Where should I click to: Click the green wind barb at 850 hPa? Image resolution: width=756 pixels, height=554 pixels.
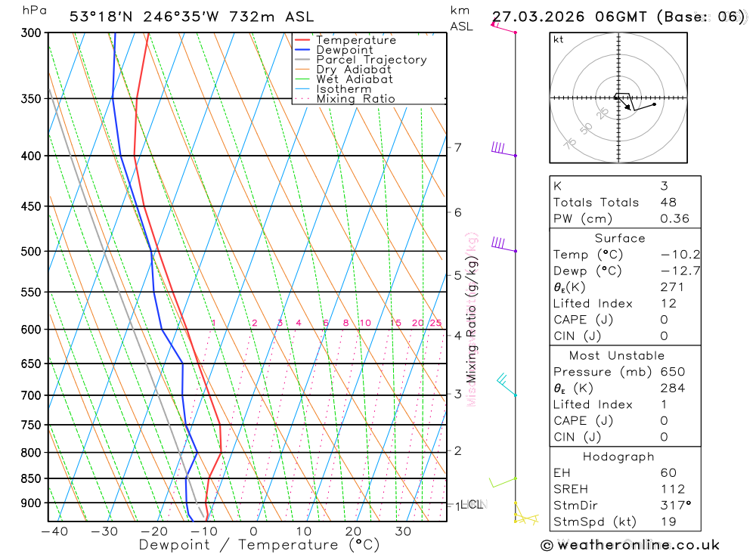coord(503,482)
